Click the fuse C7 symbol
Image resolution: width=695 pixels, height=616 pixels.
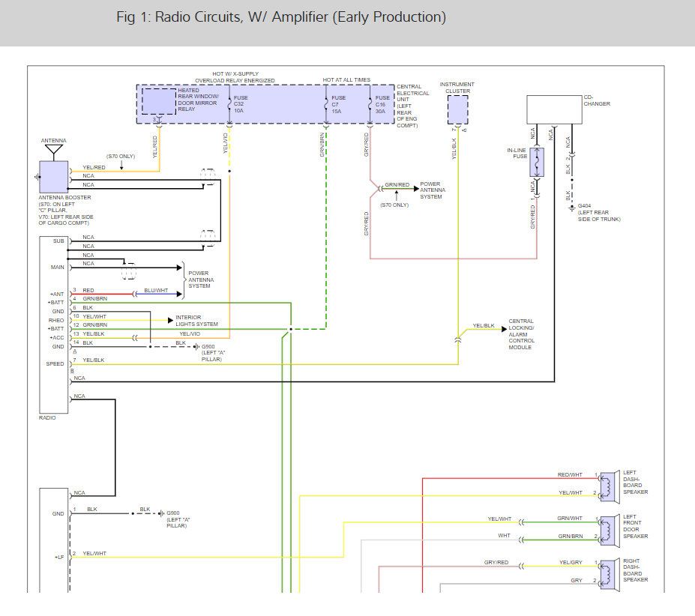326,104
